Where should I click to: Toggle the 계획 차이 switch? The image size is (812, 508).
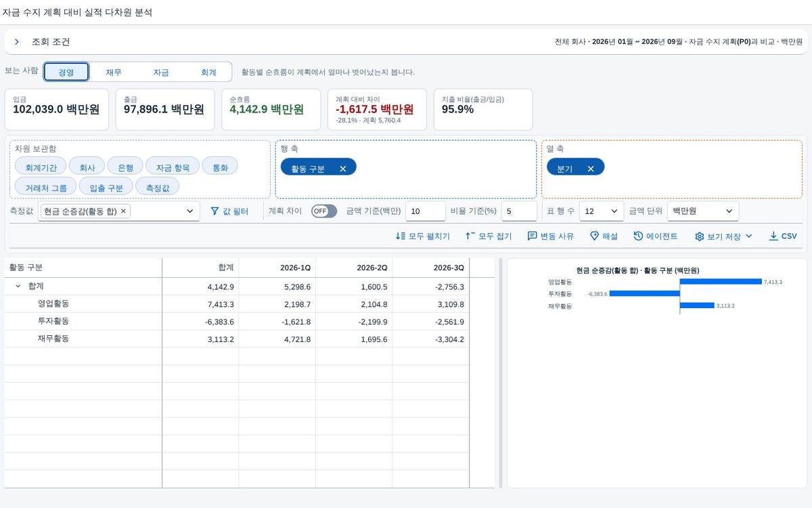point(324,211)
